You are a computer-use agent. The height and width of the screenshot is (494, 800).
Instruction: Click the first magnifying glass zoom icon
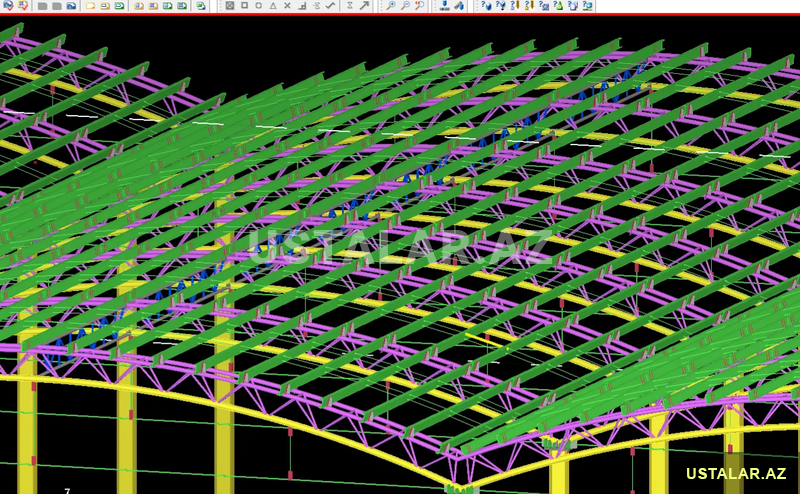(x=391, y=6)
